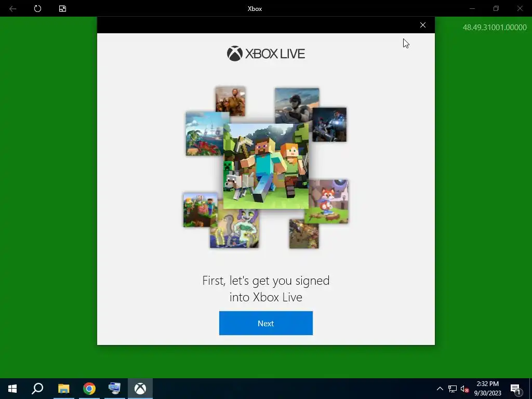Click the Next button to sign in
This screenshot has width=532, height=399.
pos(265,323)
